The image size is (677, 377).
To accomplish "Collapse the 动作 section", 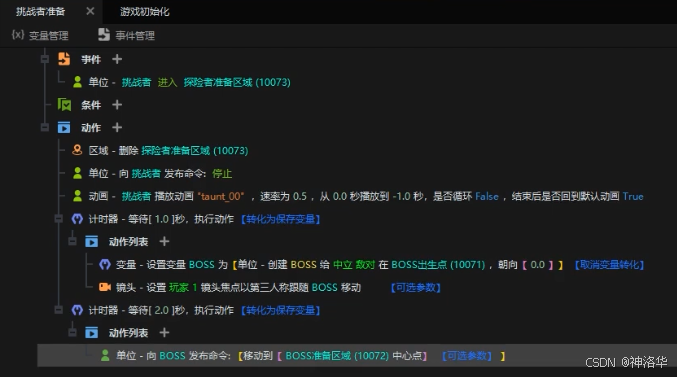I will 45,127.
